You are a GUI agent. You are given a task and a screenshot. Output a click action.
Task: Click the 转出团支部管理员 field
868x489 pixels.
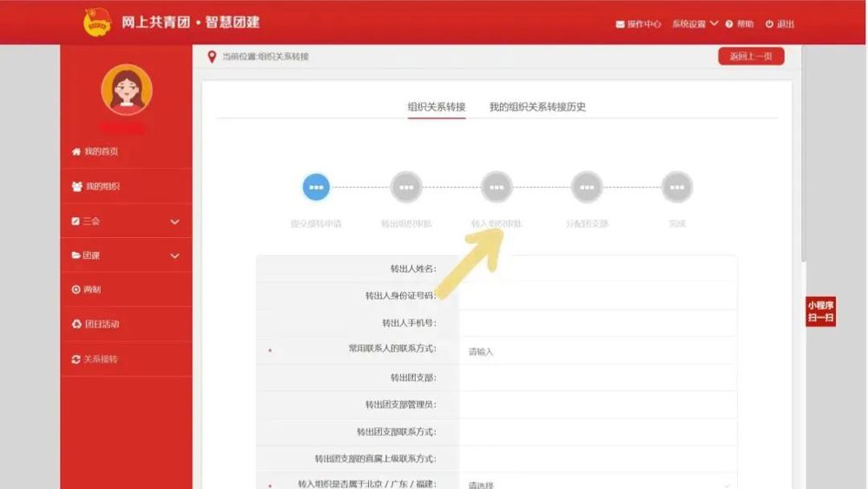click(x=598, y=405)
